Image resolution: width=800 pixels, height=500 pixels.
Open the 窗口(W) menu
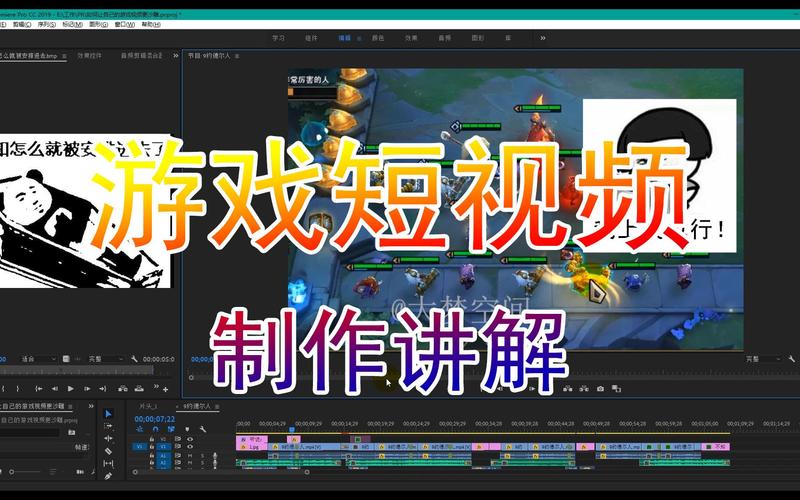(124, 24)
